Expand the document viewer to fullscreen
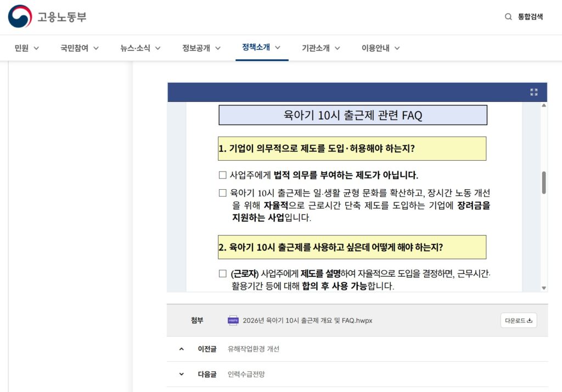This screenshot has height=392, width=562. tap(533, 92)
